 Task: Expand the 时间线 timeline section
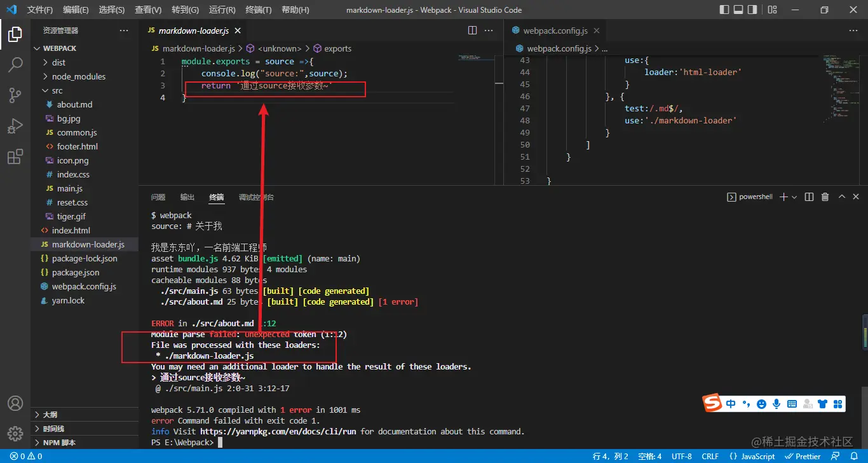click(x=85, y=429)
